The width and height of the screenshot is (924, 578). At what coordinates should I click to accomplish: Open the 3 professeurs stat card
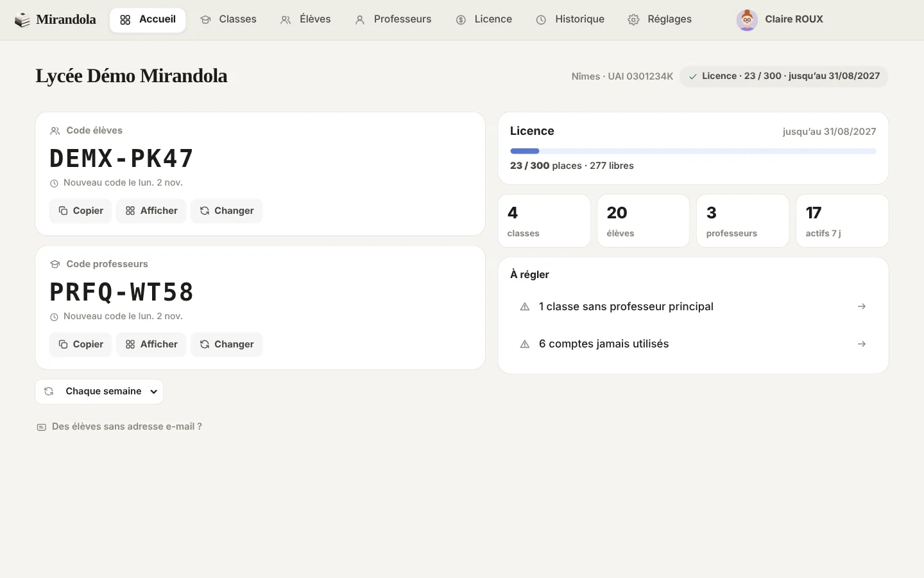point(743,221)
